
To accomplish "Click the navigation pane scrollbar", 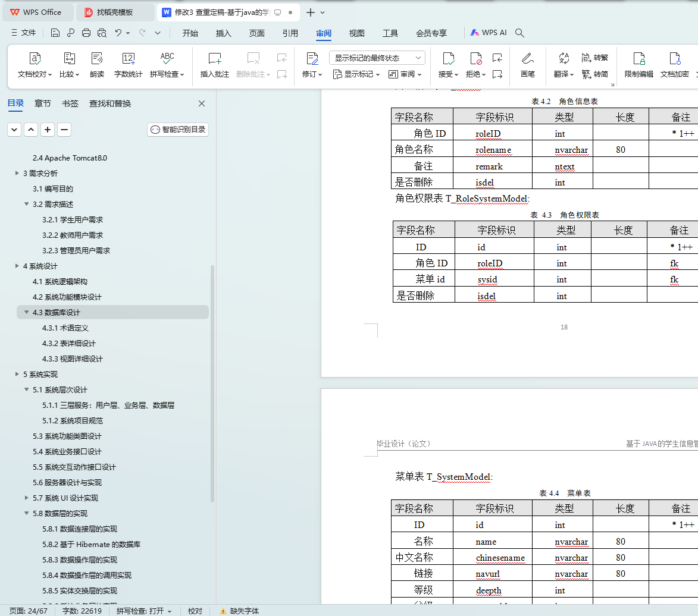I will point(213,384).
